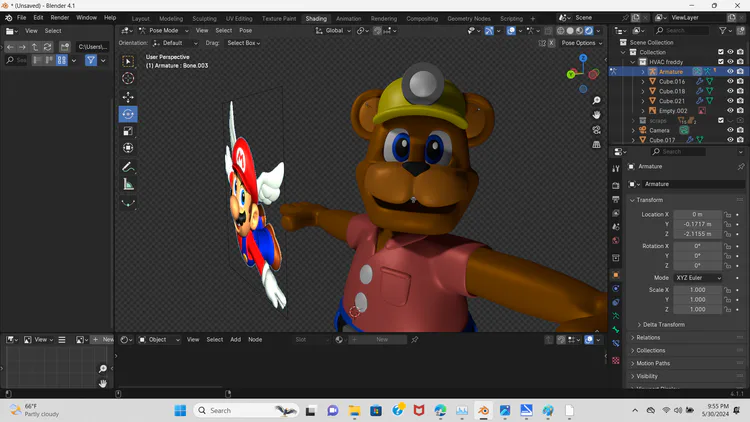750x422 pixels.
Task: Select the Transform tool
Action: point(128,148)
